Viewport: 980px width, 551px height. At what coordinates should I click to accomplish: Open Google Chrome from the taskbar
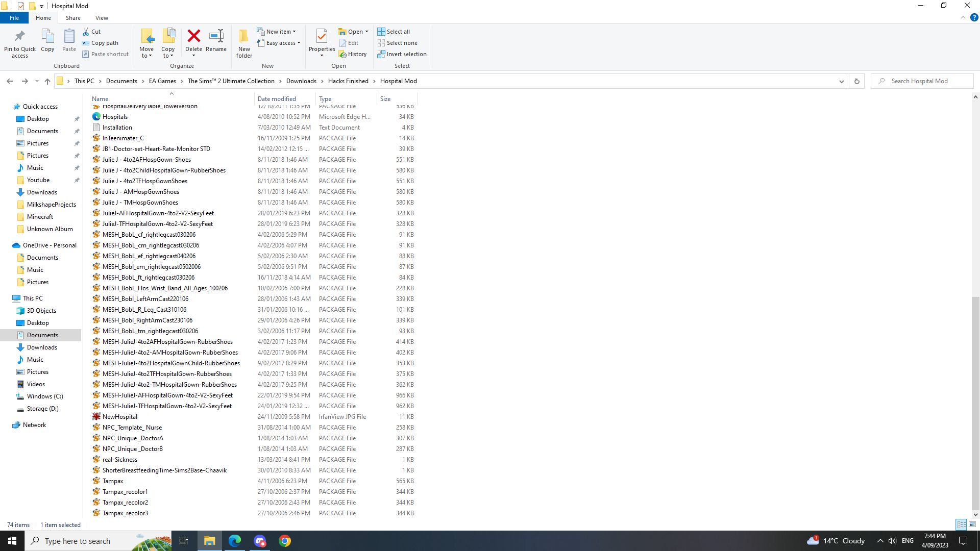point(285,541)
